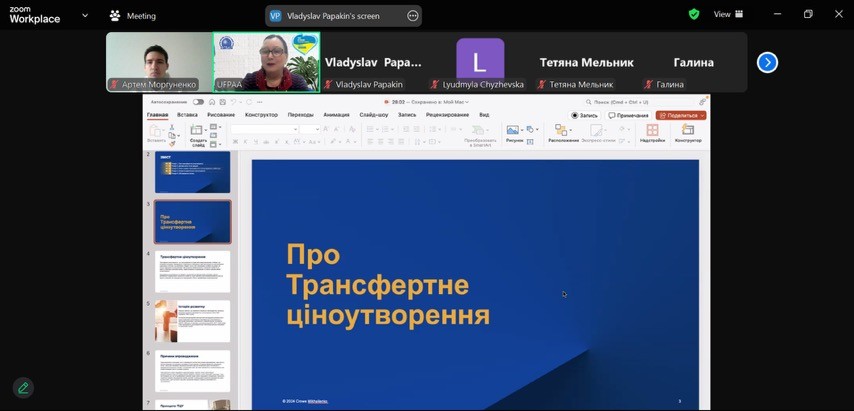The image size is (854, 411).
Task: Click the Поделиться share button
Action: click(681, 115)
